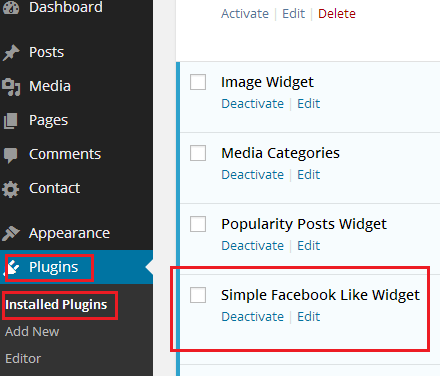Open the Add New plugins submenu
Viewport: 440px width, 376px height.
[32, 332]
